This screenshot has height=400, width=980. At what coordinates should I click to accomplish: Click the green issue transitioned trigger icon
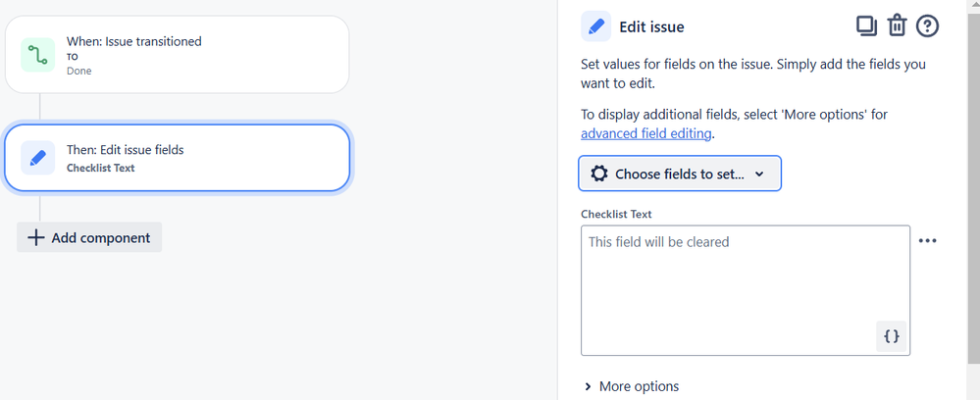pos(37,55)
